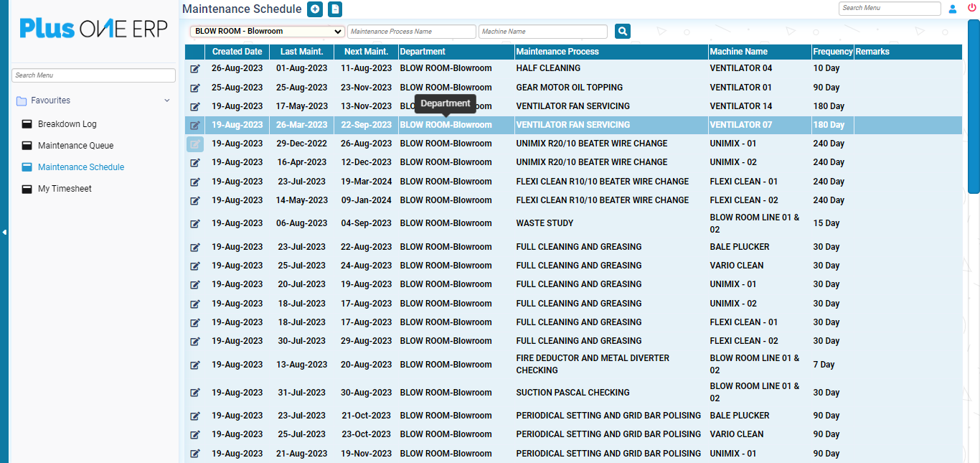The height and width of the screenshot is (463, 980).
Task: Click the document report icon beside title
Action: 335,9
